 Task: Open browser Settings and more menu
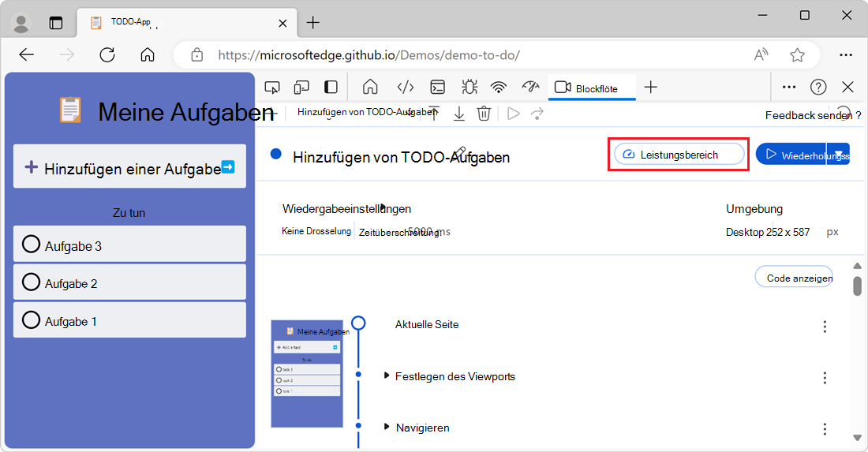point(846,54)
